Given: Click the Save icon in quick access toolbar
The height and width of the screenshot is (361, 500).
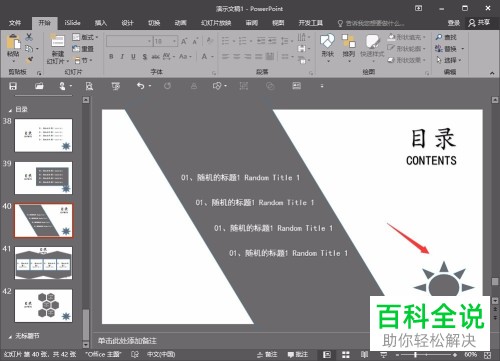Looking at the screenshot, I should tap(13, 86).
